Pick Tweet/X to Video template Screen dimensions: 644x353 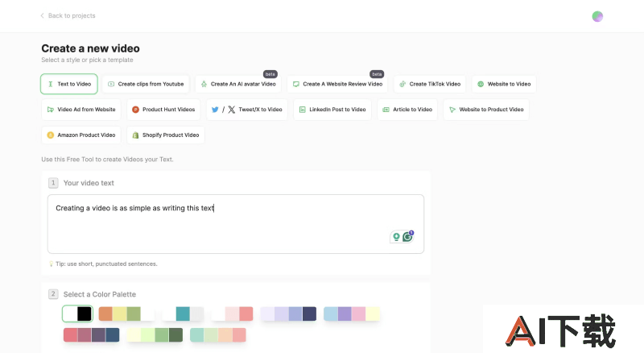(247, 110)
